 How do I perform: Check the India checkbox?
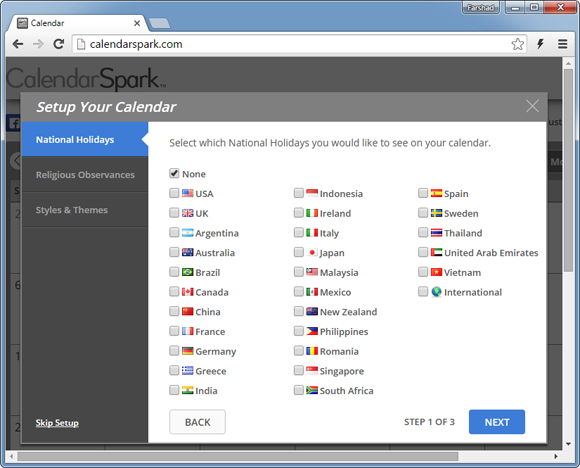pyautogui.click(x=174, y=390)
